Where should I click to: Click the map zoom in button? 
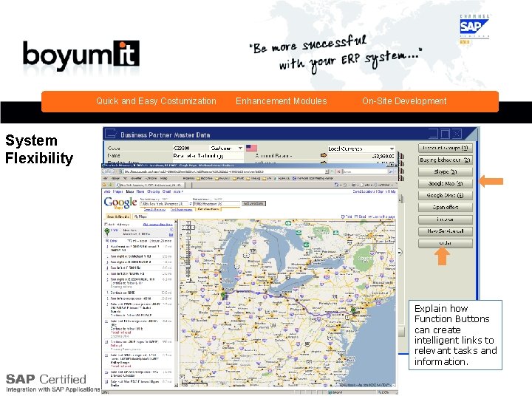click(188, 239)
